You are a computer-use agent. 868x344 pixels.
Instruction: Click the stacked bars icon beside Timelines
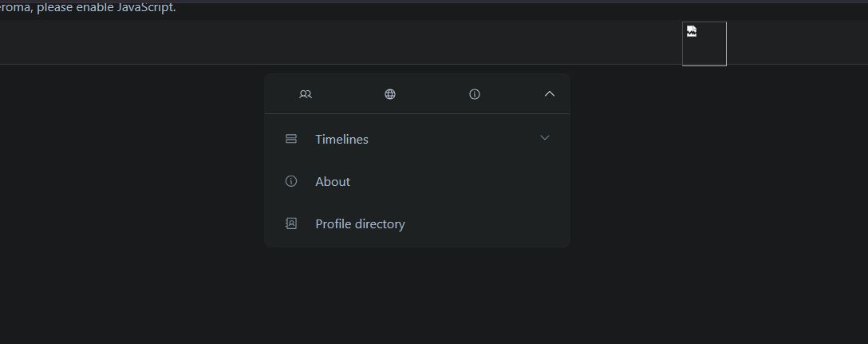click(x=290, y=139)
